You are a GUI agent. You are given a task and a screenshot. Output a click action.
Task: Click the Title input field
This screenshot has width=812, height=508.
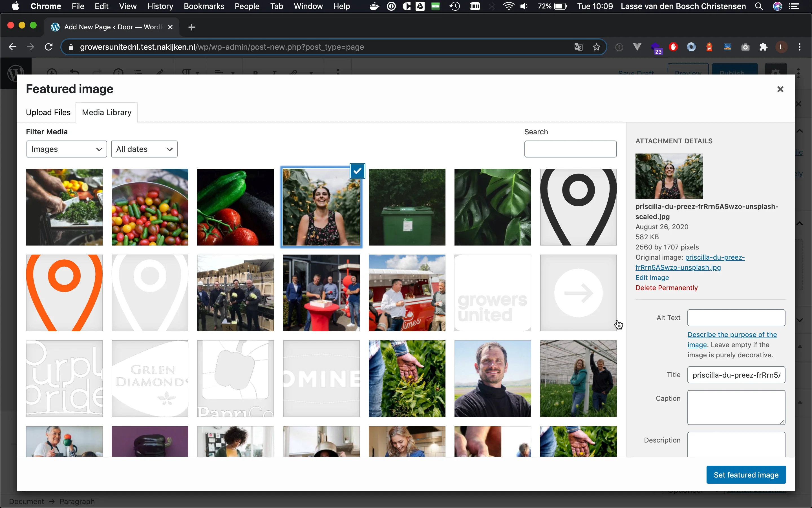[x=736, y=375]
